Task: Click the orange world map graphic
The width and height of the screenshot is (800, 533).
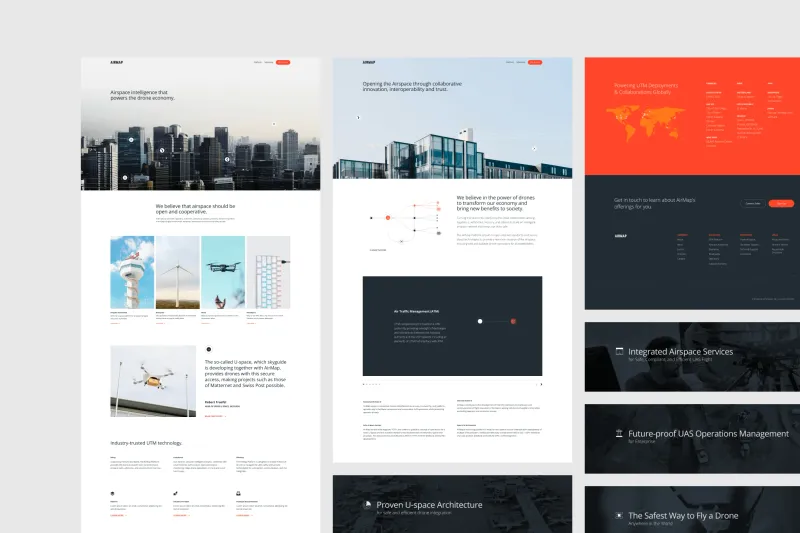Action: click(645, 122)
